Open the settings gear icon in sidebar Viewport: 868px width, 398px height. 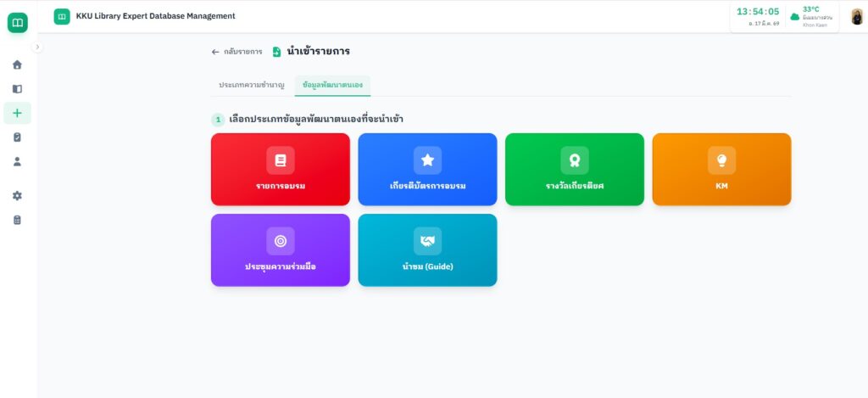pos(17,195)
